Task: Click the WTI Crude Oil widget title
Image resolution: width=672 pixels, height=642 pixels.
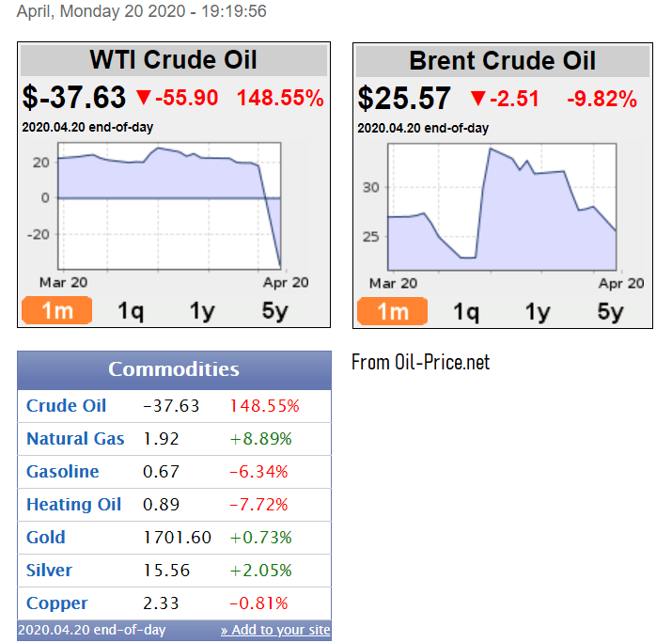Action: pos(173,61)
